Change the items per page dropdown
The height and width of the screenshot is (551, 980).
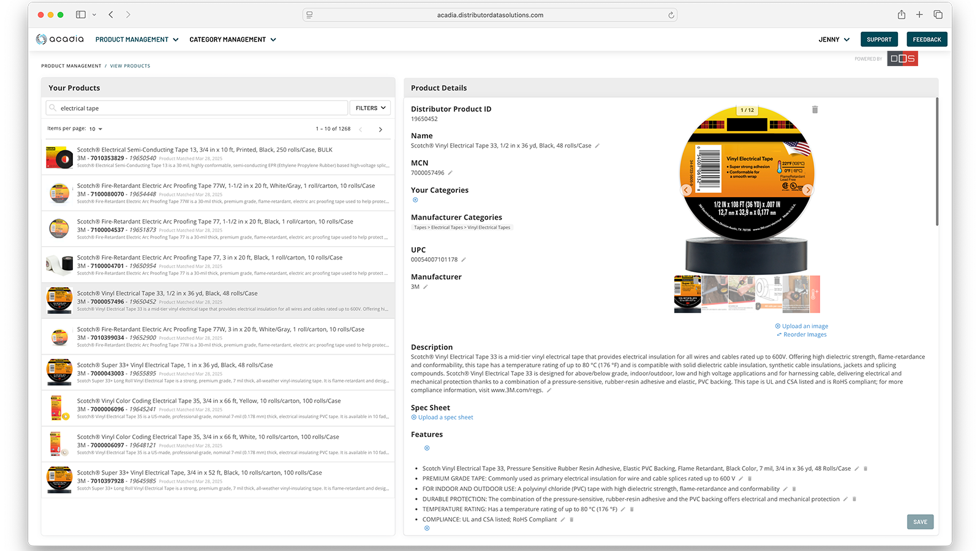[96, 129]
